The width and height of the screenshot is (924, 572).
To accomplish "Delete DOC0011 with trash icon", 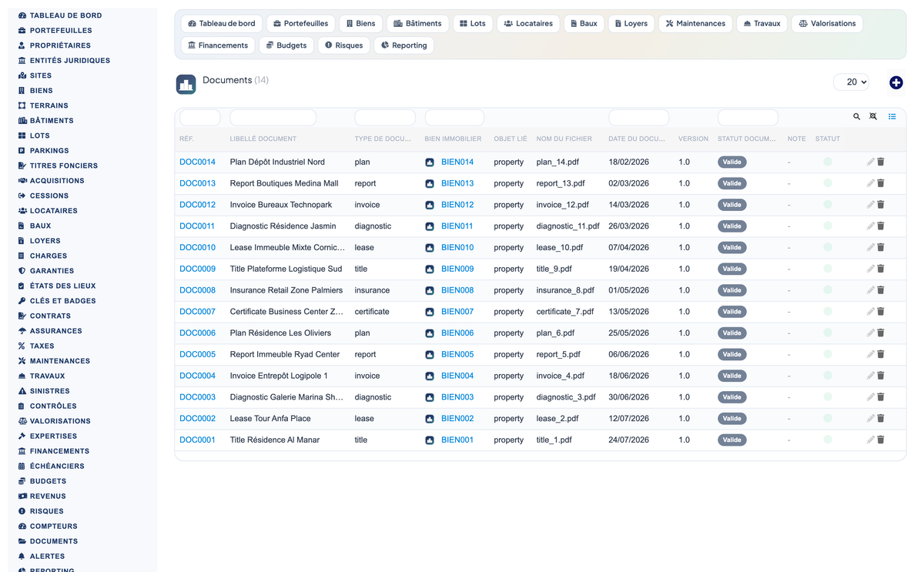I will (881, 226).
